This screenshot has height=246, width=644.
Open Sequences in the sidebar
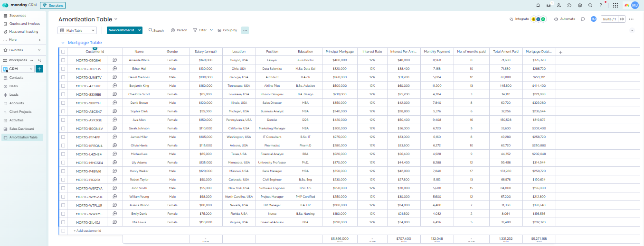(18, 16)
